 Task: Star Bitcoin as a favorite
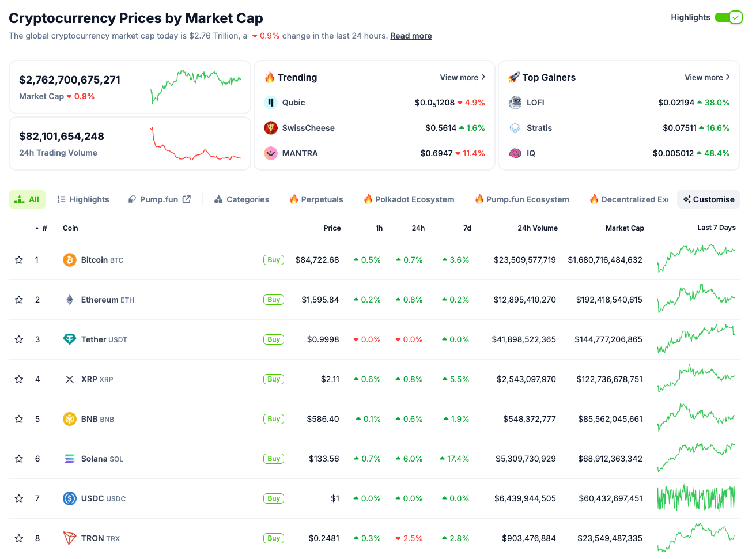pos(18,259)
